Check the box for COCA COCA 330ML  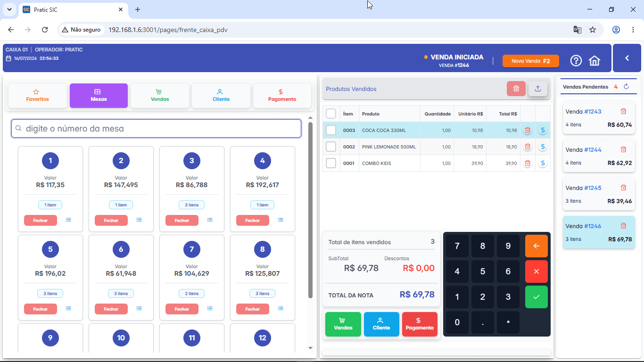331,131
